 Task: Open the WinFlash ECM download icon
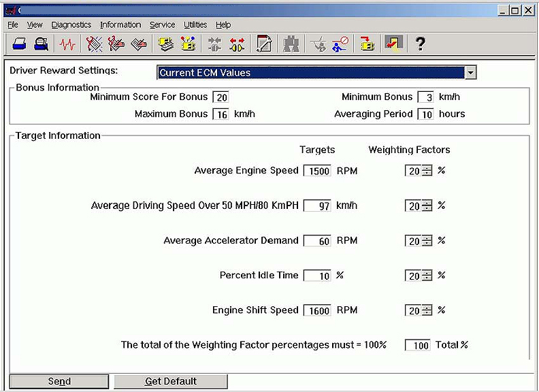tap(367, 44)
